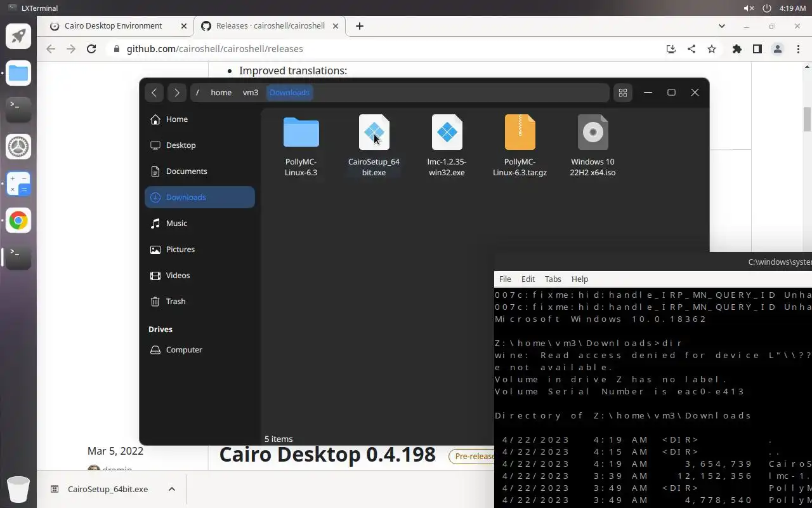
Task: Click the Cairo Desktop 0.4.198 heading
Action: tap(327, 455)
